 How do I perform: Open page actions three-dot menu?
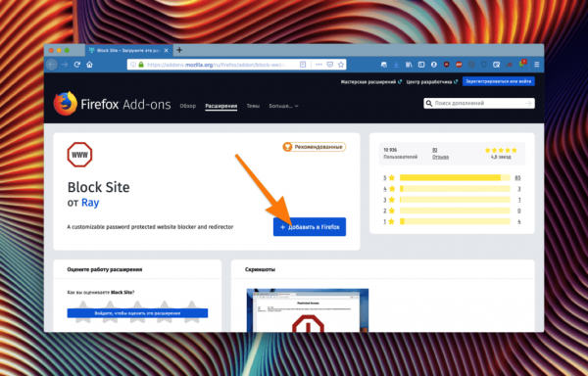point(318,65)
